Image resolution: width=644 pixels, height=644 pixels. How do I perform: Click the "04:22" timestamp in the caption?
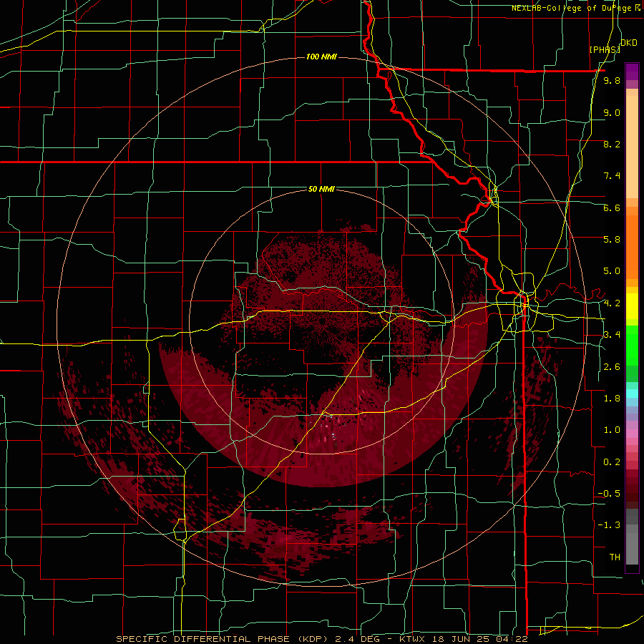[511, 639]
